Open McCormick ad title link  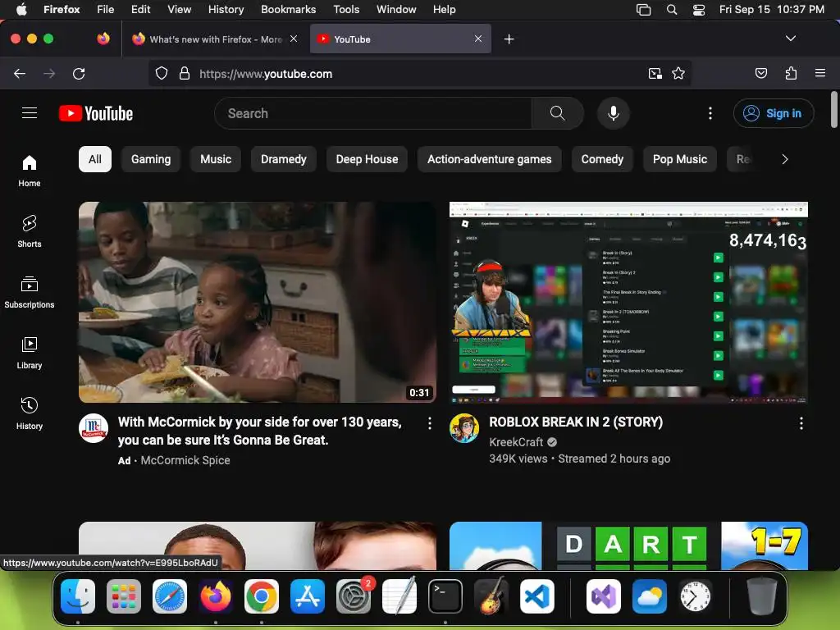tap(259, 431)
